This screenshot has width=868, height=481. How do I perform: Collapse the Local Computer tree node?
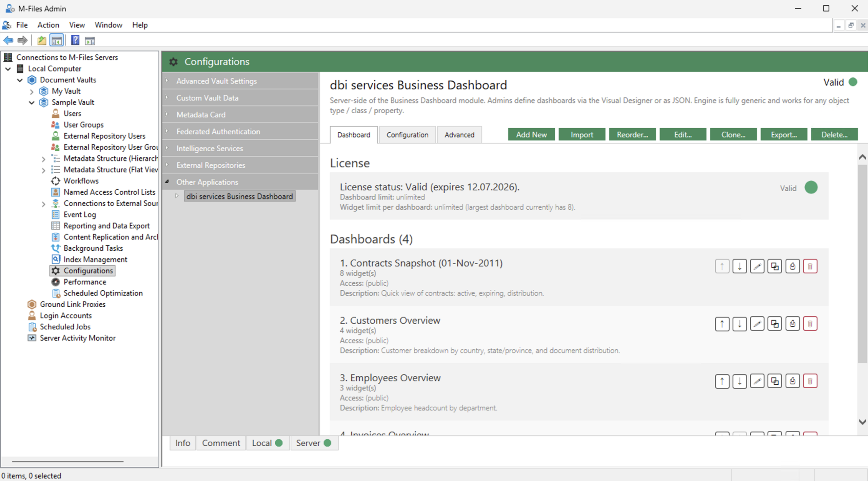(8, 69)
